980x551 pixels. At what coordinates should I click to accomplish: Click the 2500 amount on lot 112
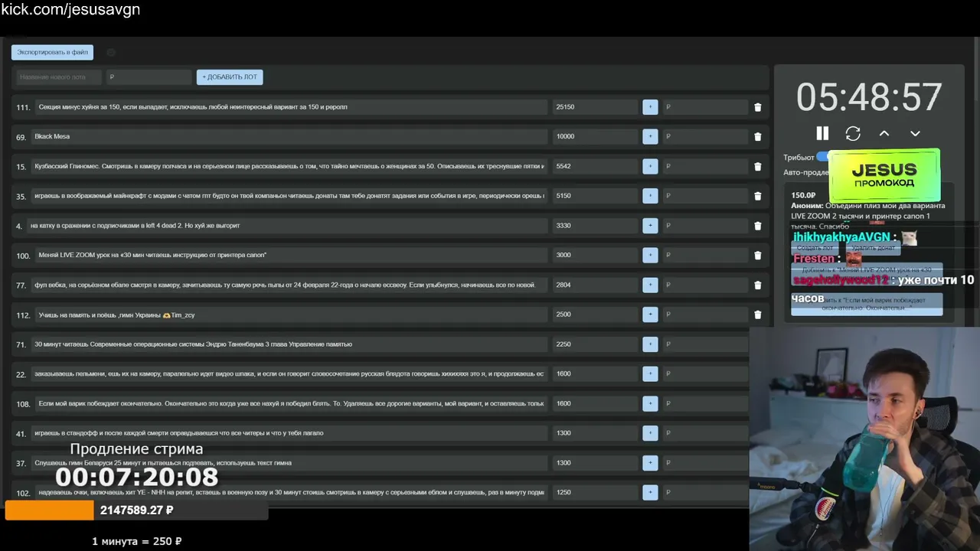[x=595, y=315]
